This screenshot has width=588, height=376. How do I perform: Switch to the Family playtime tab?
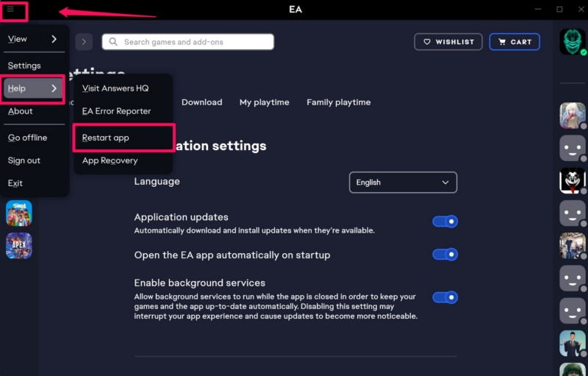(x=338, y=102)
